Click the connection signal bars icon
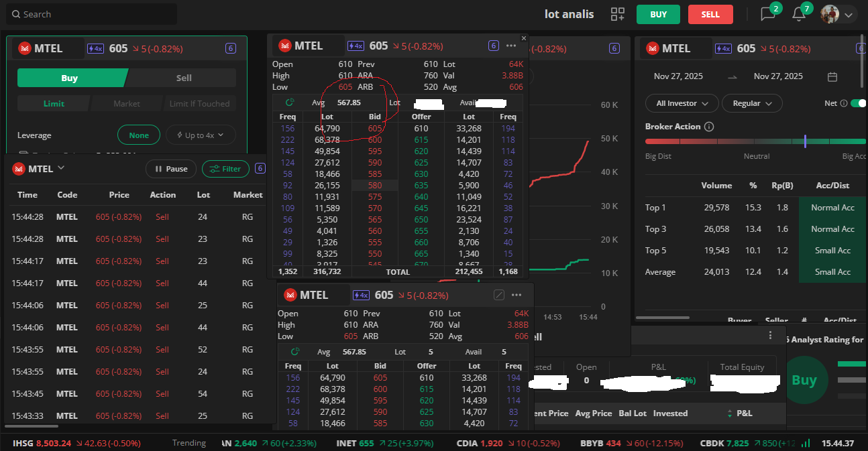868x451 pixels. point(805,443)
